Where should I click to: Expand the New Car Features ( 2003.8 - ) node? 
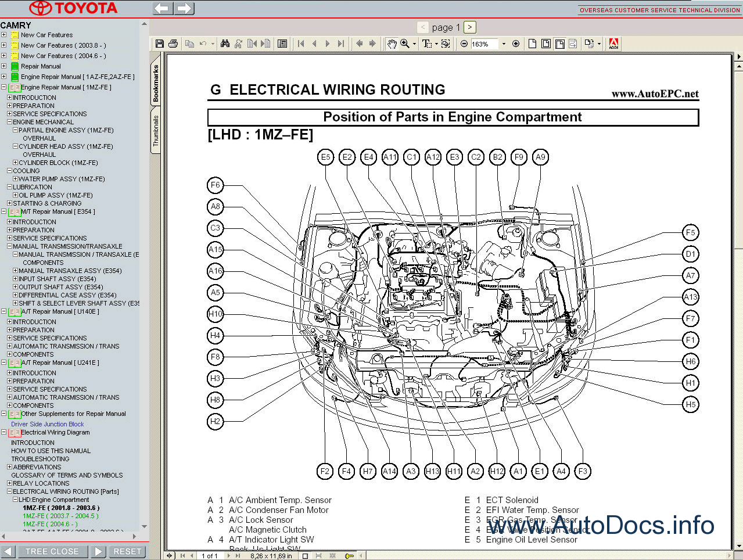(x=3, y=45)
